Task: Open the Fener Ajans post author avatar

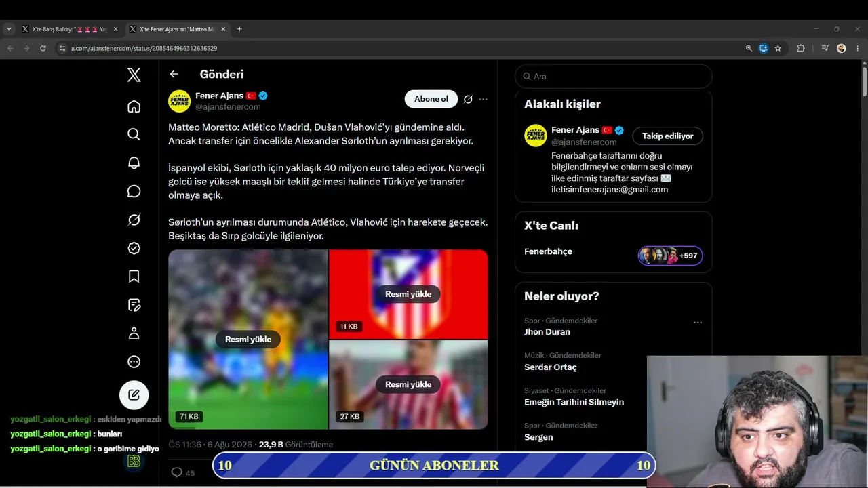Action: (180, 101)
